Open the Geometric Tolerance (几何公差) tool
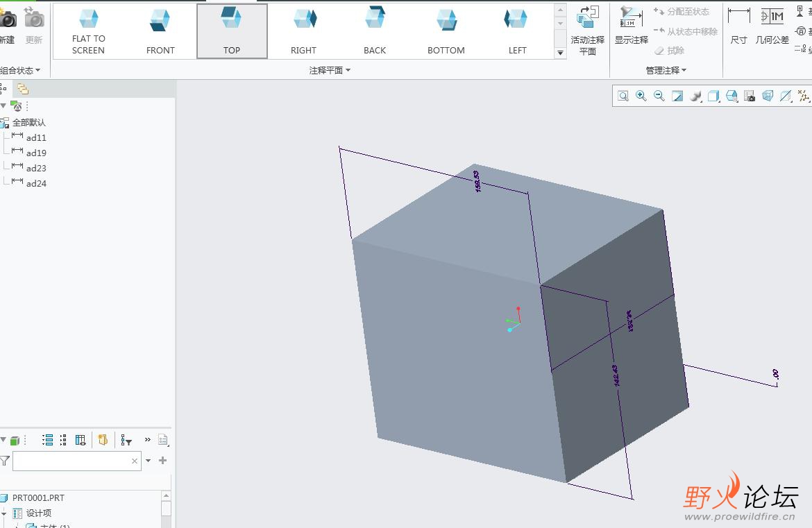812x528 pixels. point(772,26)
